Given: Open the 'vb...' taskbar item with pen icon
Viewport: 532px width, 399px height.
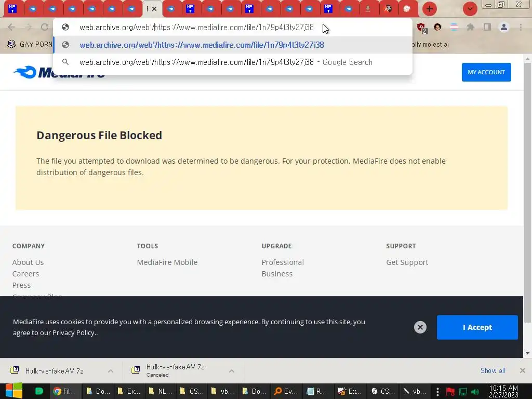Looking at the screenshot, I should [414, 391].
